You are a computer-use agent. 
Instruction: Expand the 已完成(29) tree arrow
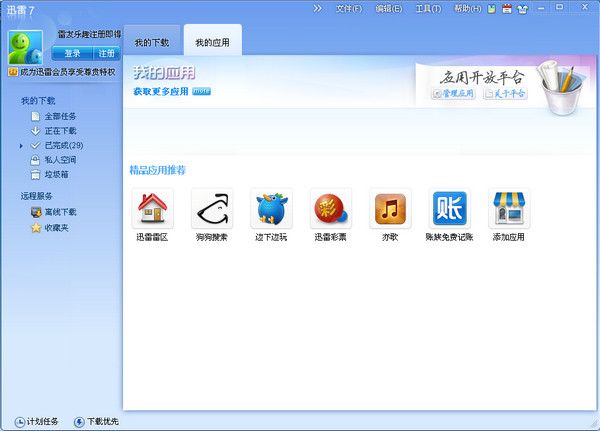(21, 146)
